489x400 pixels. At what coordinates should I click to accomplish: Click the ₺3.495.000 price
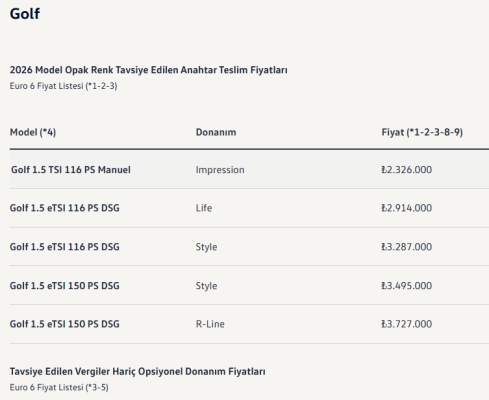(407, 286)
